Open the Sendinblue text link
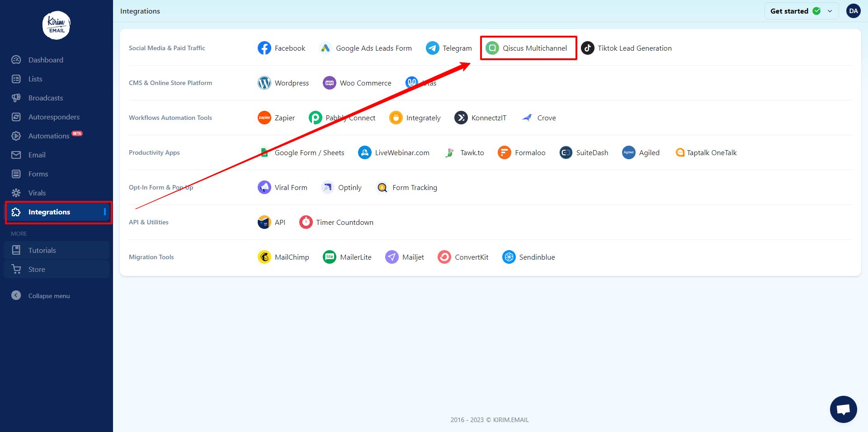The height and width of the screenshot is (432, 868). (537, 257)
